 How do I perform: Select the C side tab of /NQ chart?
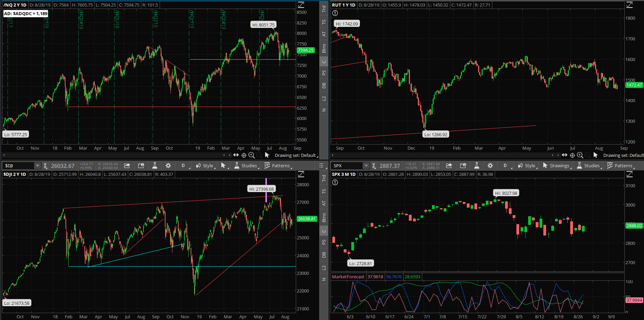pyautogui.click(x=324, y=62)
